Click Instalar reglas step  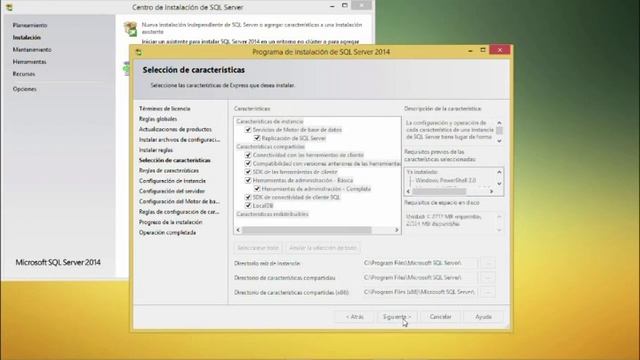pos(156,150)
